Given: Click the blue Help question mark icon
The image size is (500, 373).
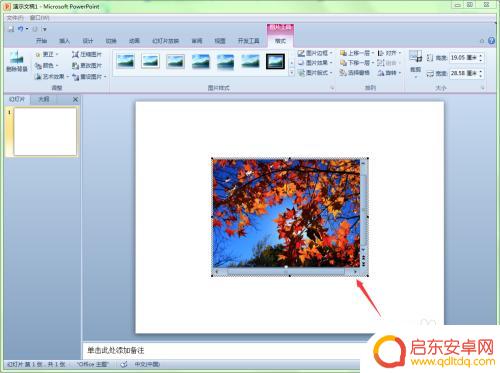Looking at the screenshot, I should [x=491, y=41].
